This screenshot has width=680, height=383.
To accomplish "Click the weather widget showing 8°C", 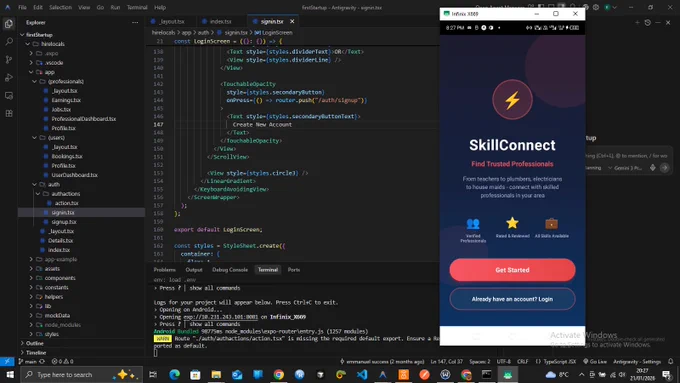I will tap(557, 374).
